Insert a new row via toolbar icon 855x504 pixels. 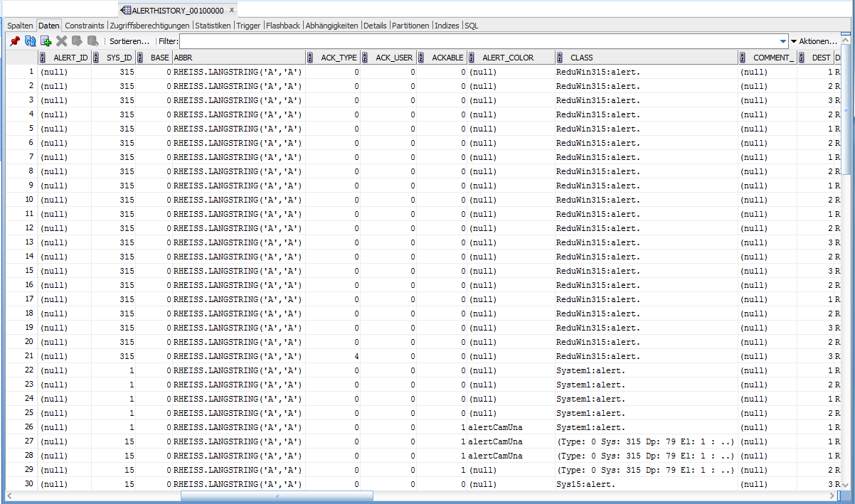pyautogui.click(x=46, y=41)
